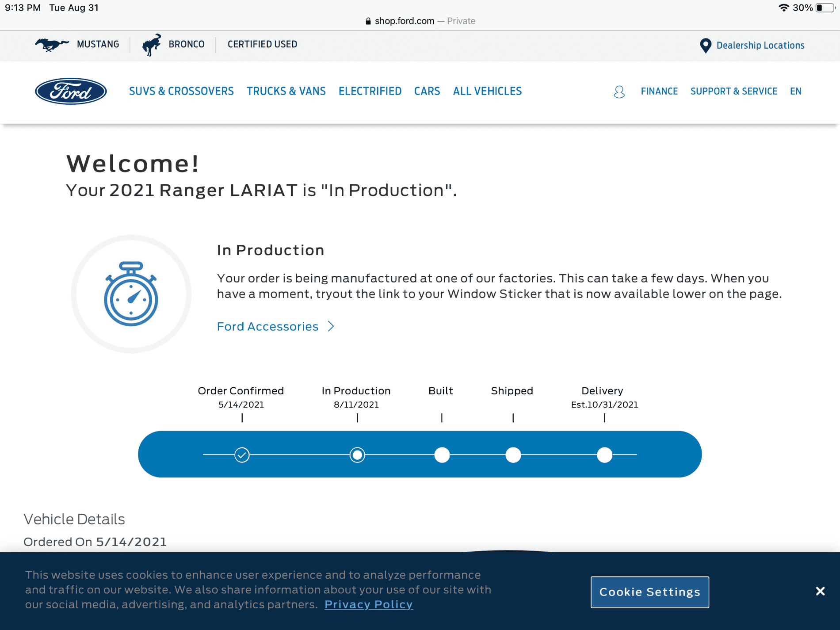Click the CERTIFIED USED link
840x630 pixels.
(x=262, y=44)
